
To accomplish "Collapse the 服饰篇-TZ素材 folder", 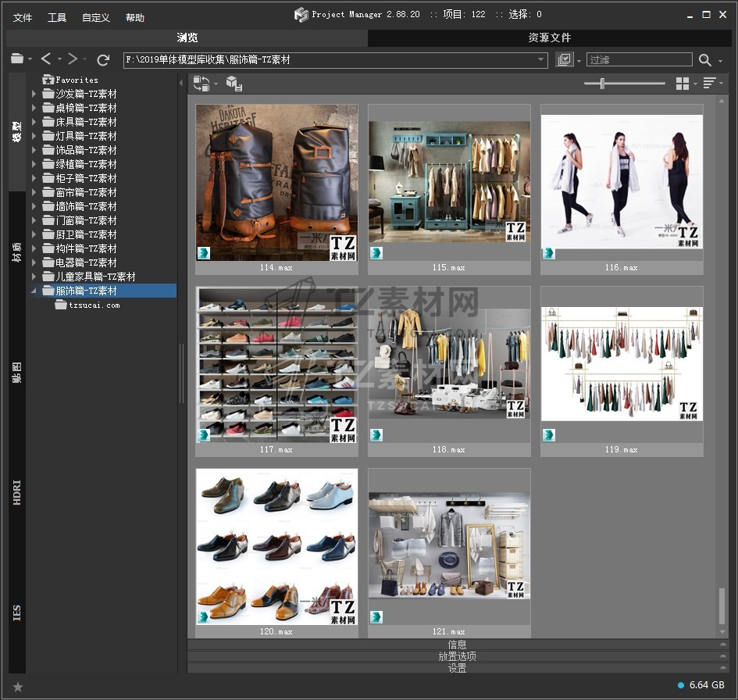I will click(34, 291).
